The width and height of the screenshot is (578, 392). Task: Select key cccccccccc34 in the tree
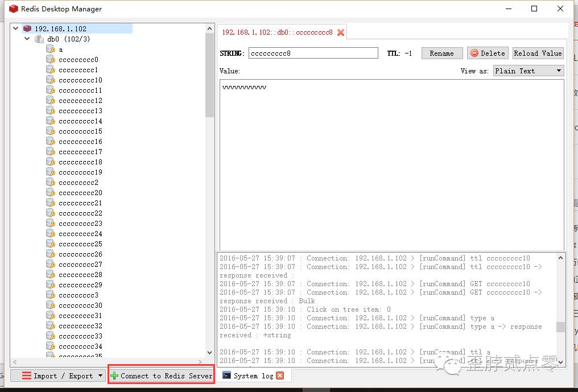pyautogui.click(x=80, y=346)
